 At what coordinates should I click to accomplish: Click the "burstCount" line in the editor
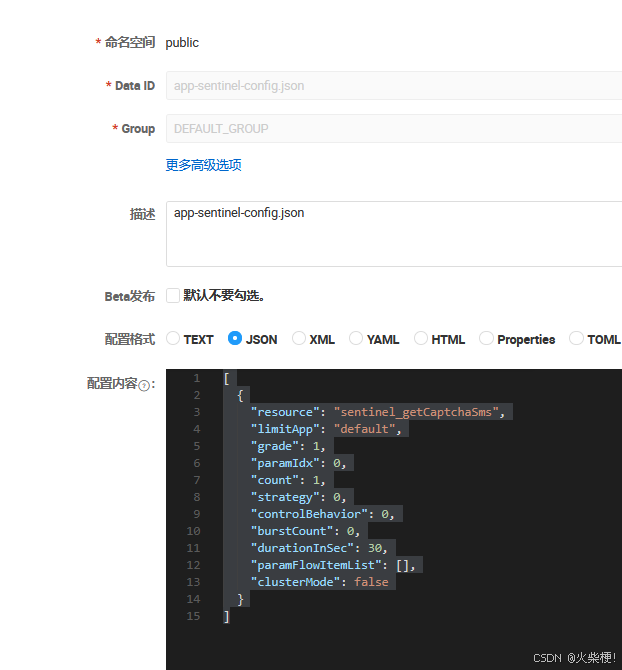[x=305, y=531]
